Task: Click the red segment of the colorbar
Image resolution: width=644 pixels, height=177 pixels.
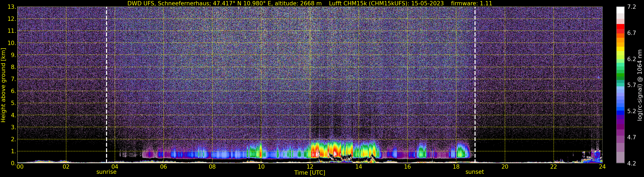Action: pos(620,27)
